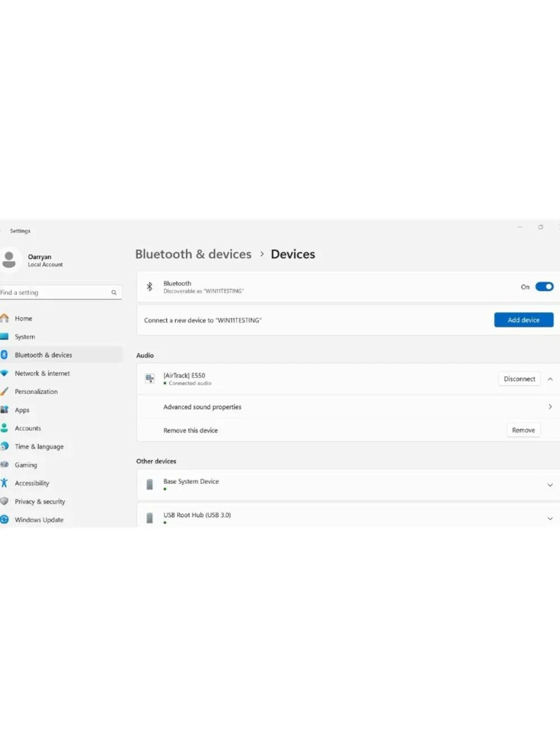Expand the USB Root Hub (USB 3.0) entry
Viewport: 560px width, 747px height.
[x=550, y=519]
